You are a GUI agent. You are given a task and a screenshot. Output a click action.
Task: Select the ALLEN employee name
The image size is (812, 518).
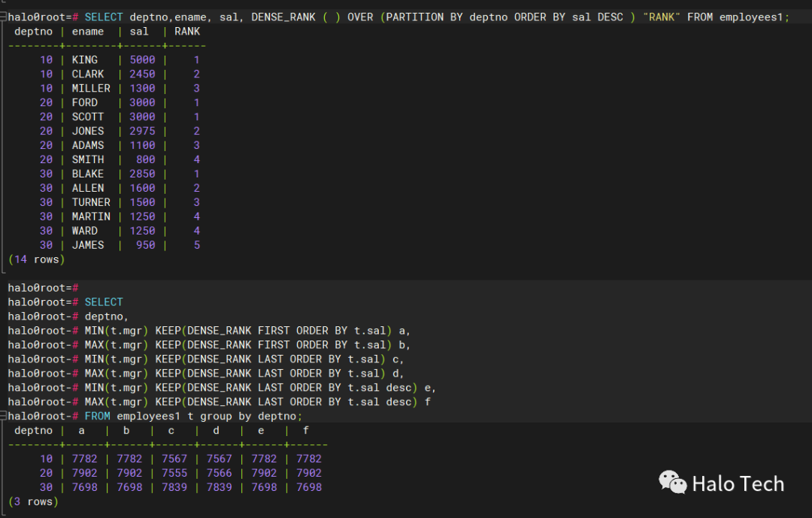pos(87,188)
